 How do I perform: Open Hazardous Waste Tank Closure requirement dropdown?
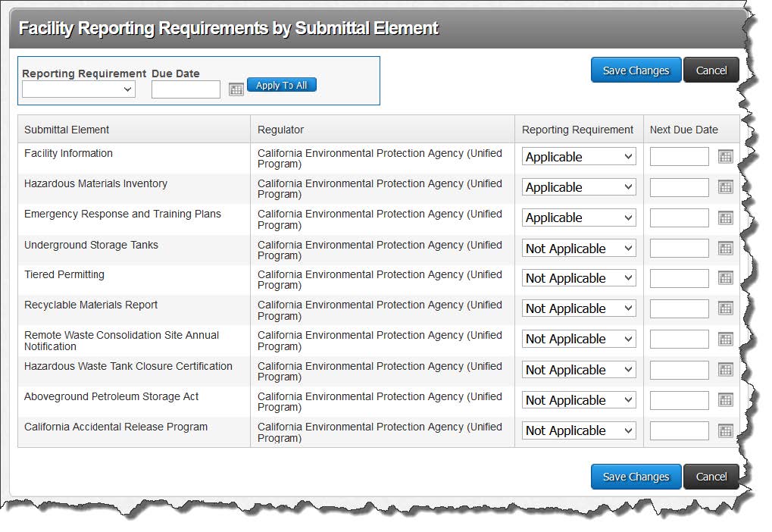click(579, 370)
